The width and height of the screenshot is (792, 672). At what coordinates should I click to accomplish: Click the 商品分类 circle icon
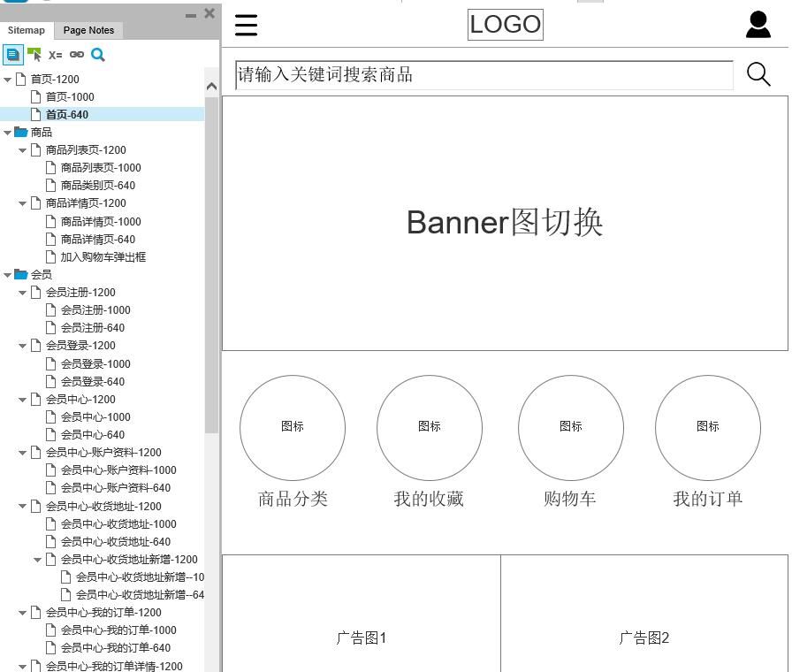click(x=293, y=427)
